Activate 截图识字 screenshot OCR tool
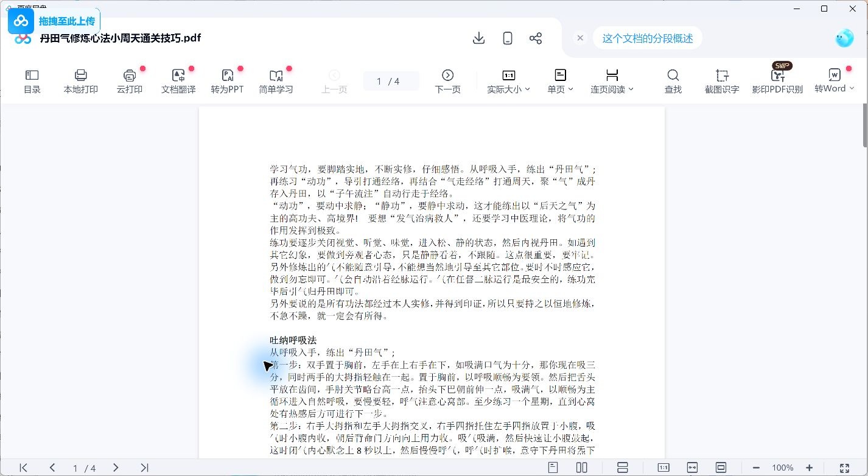The width and height of the screenshot is (868, 476). [x=722, y=82]
